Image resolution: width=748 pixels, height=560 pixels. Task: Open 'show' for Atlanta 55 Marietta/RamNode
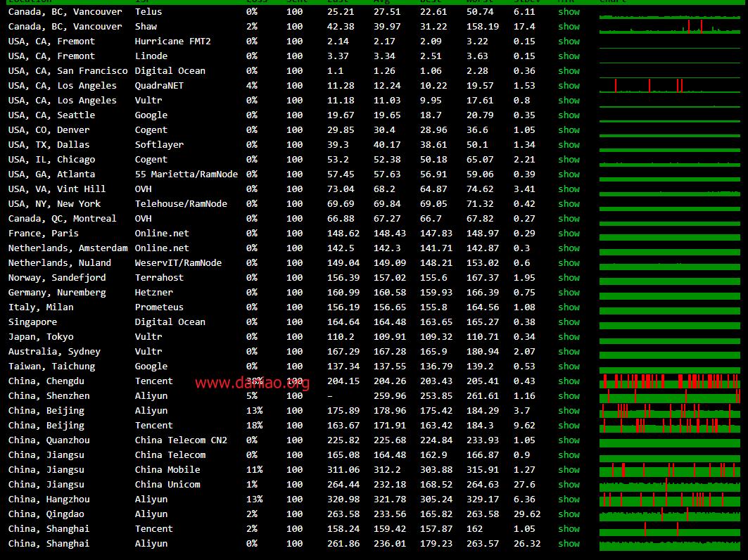coord(569,174)
